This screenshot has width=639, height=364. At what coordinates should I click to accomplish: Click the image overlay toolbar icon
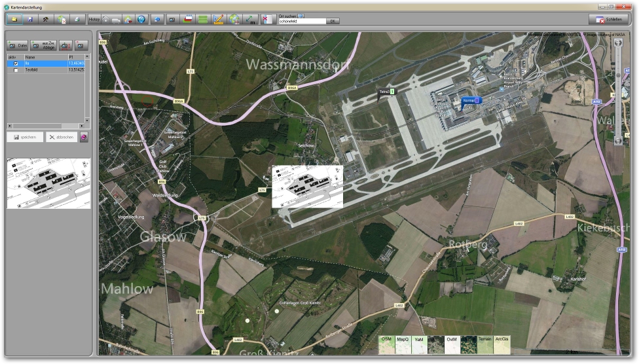point(172,19)
